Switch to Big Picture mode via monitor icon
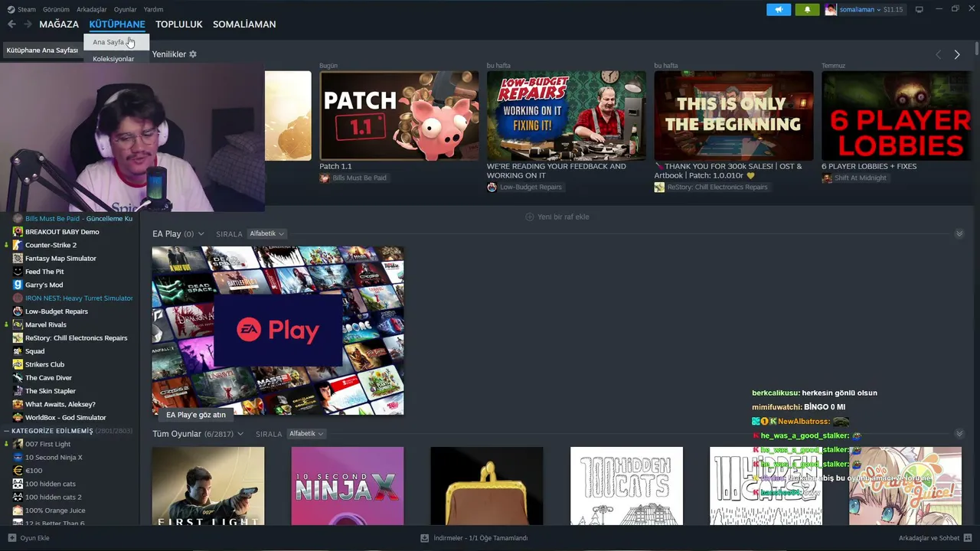This screenshot has width=980, height=551. 919,9
